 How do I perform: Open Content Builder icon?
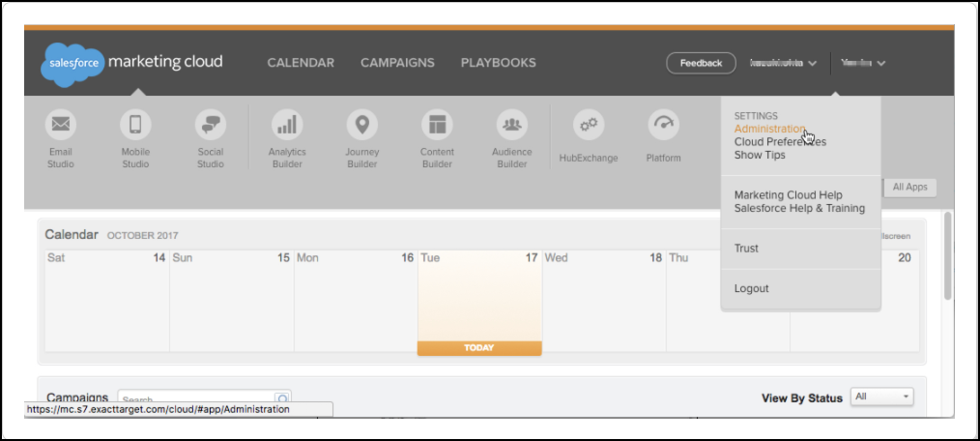[437, 125]
